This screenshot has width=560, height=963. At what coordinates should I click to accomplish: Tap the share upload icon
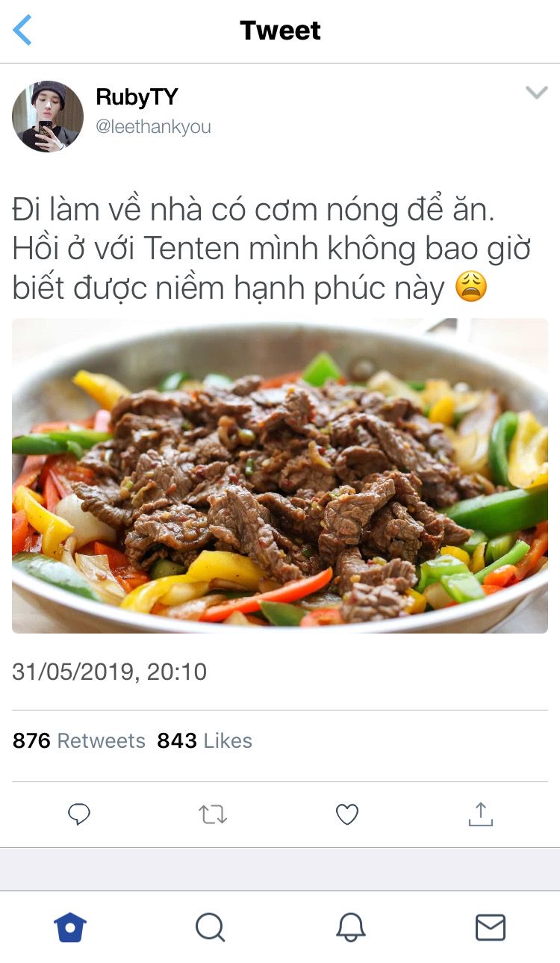(x=481, y=814)
